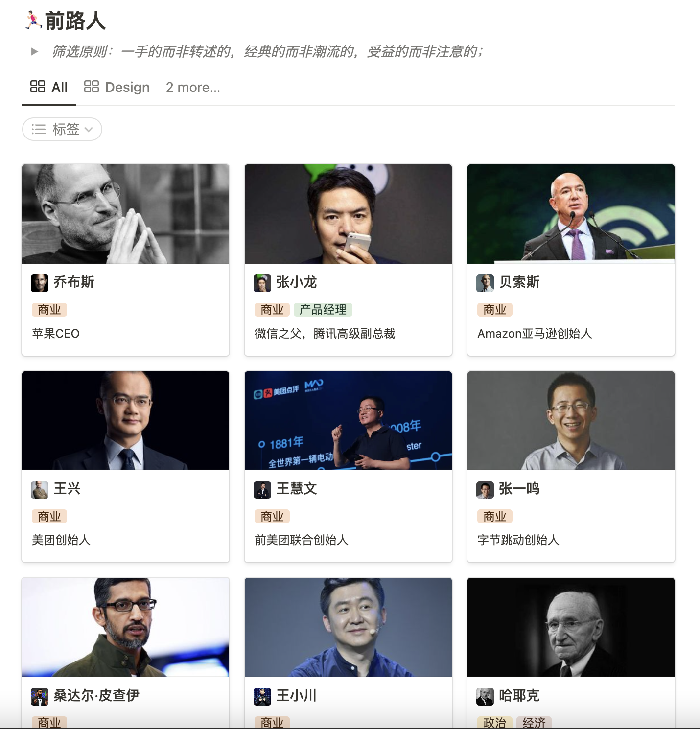
Task: Click the 桑达尔·皮查伊 page avatar icon
Action: tap(40, 697)
